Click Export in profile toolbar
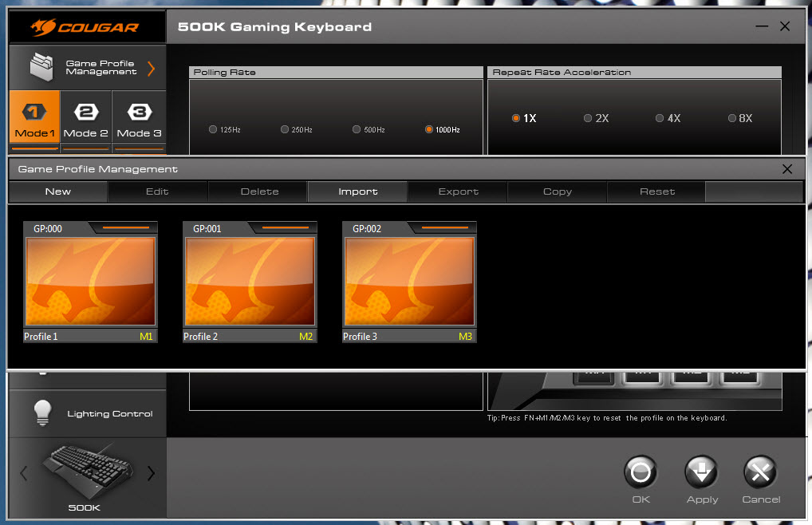This screenshot has height=525, width=812. (459, 191)
